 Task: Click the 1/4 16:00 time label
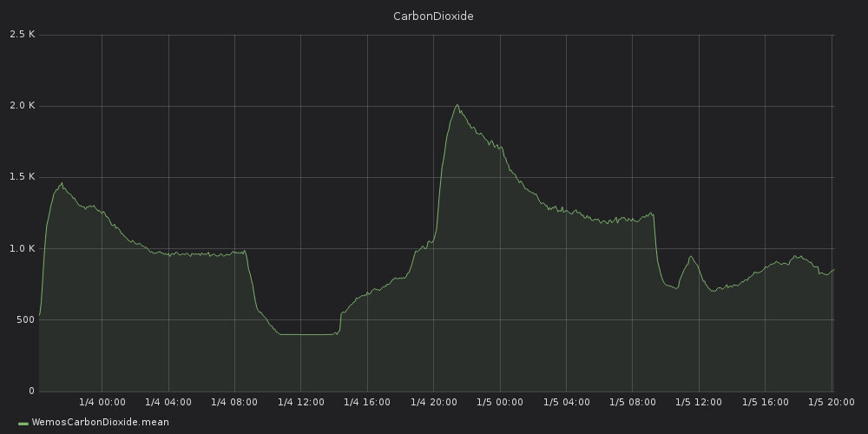366,402
